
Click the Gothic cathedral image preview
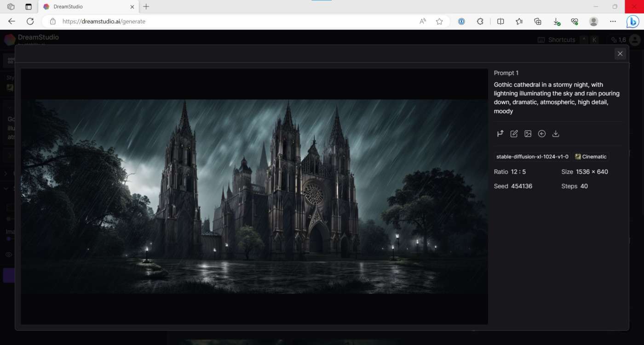point(254,197)
